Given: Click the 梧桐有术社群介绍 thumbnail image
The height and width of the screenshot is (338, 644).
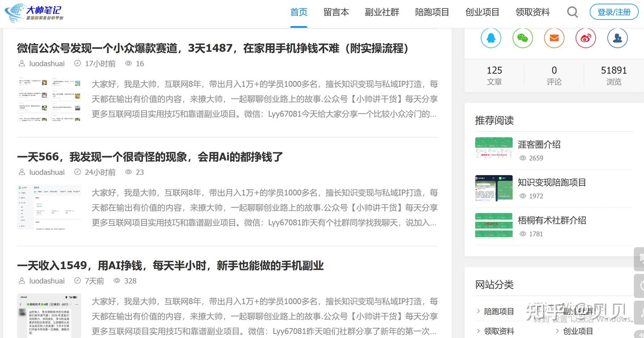Looking at the screenshot, I should tap(494, 226).
